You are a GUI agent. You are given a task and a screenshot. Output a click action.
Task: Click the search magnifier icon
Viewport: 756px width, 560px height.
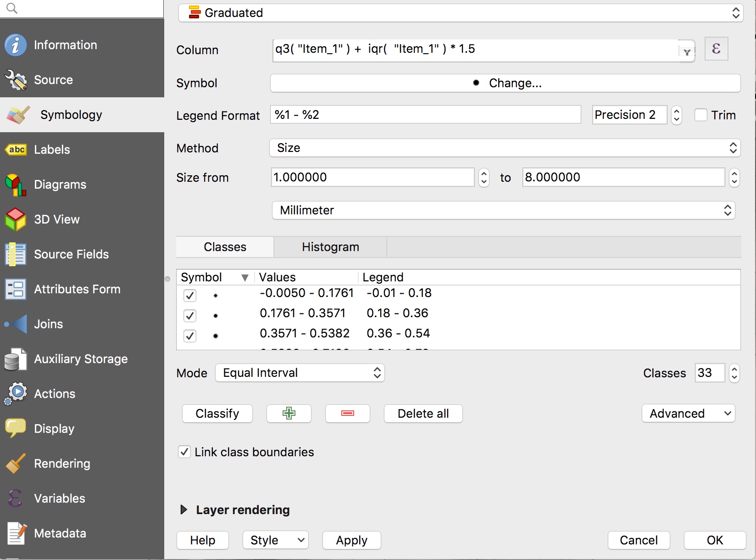pyautogui.click(x=12, y=8)
